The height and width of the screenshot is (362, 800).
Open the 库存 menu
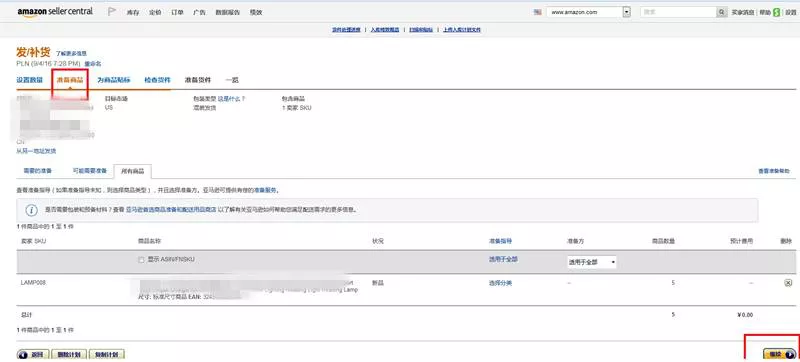pyautogui.click(x=133, y=12)
